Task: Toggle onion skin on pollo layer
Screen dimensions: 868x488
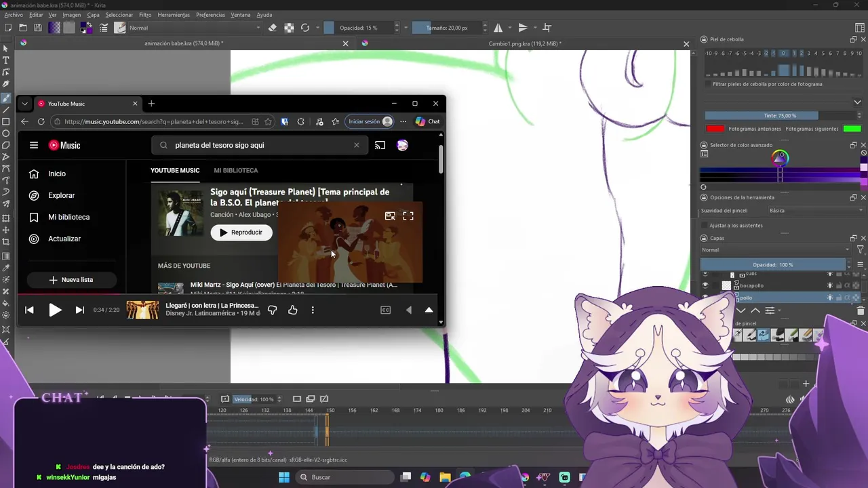Action: 830,298
